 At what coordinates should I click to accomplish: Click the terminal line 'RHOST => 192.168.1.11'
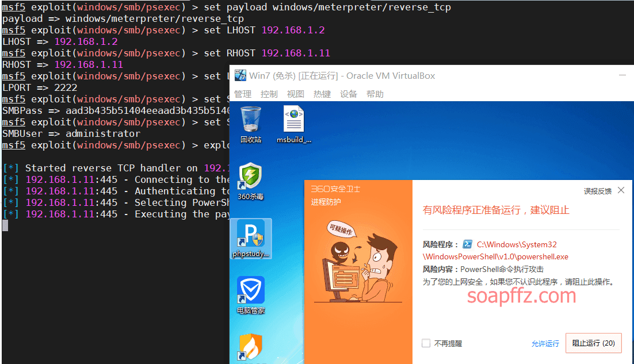point(63,64)
